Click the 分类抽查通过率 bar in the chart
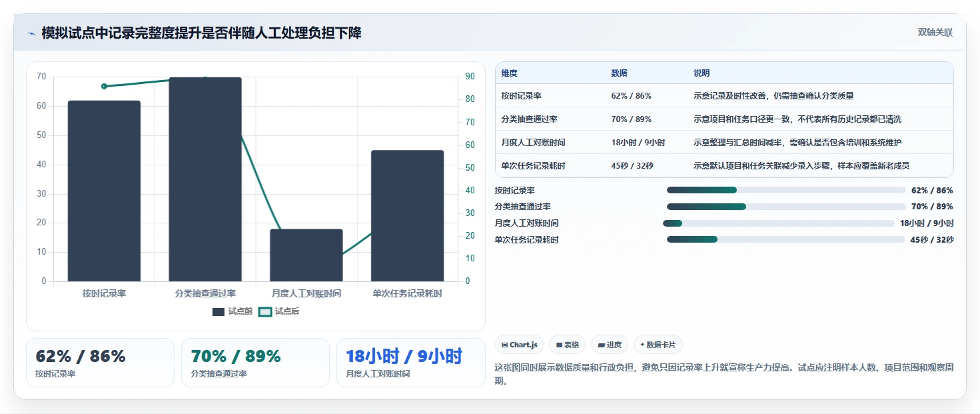The image size is (980, 414). pyautogui.click(x=205, y=179)
